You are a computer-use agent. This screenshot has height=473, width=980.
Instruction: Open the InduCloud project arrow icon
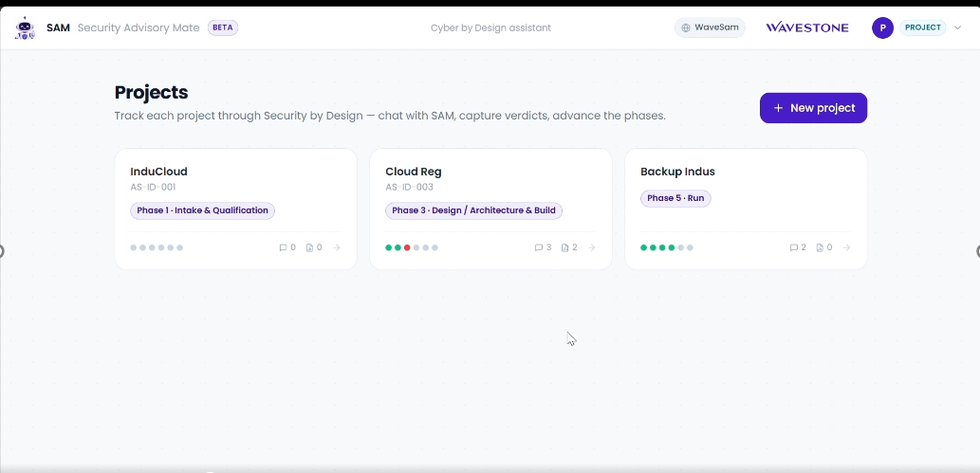click(336, 247)
